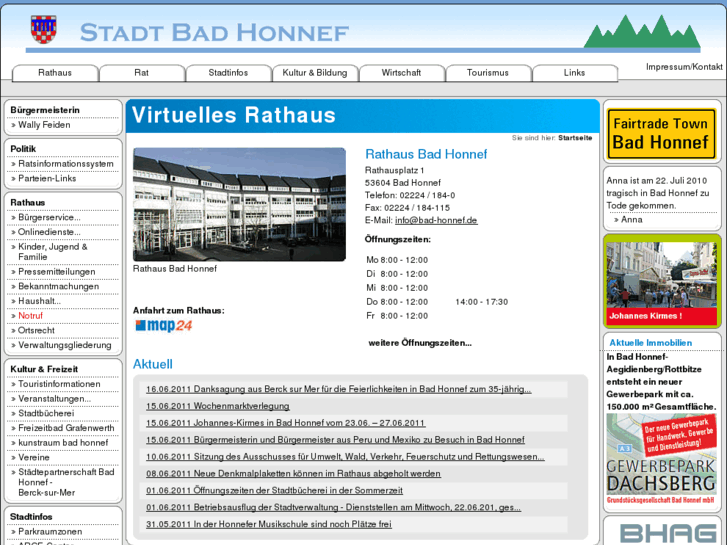Open Bürgermeister aus Peru und Mexiko news
This screenshot has width=727, height=545.
pyautogui.click(x=335, y=440)
